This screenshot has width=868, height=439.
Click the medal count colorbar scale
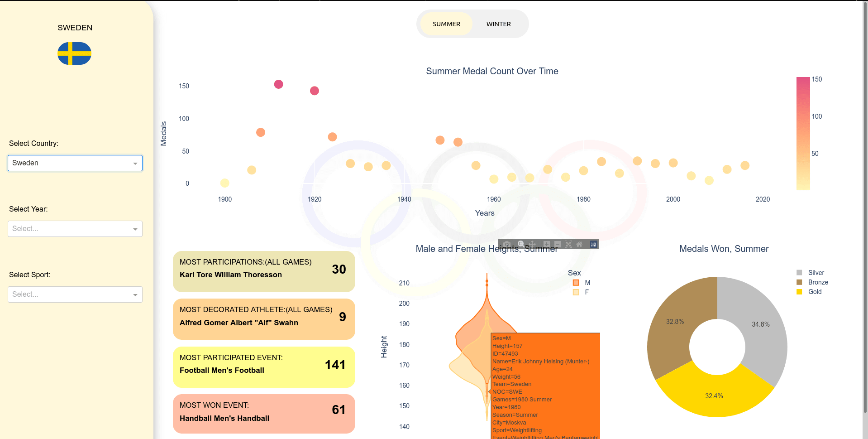click(803, 134)
